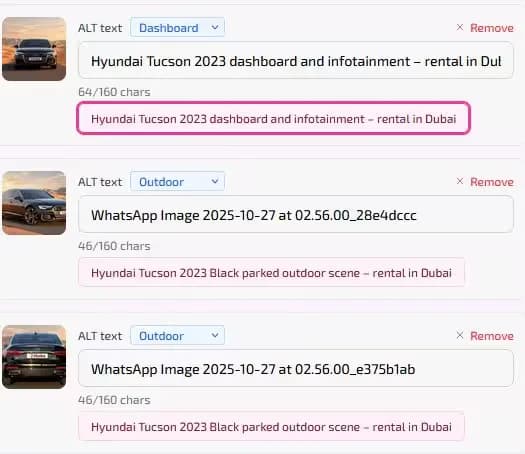Viewport: 525px width, 454px height.
Task: Click Remove link for e375b1ab image
Action: click(x=492, y=336)
